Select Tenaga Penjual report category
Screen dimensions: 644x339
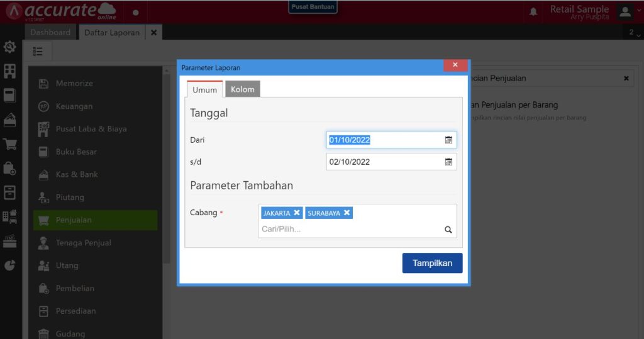tap(96, 243)
